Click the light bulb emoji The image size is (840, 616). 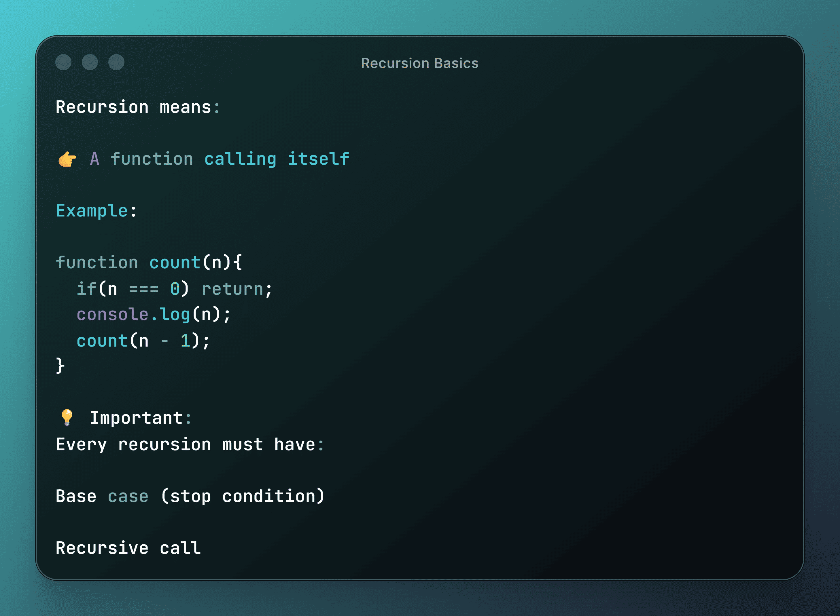click(x=67, y=417)
